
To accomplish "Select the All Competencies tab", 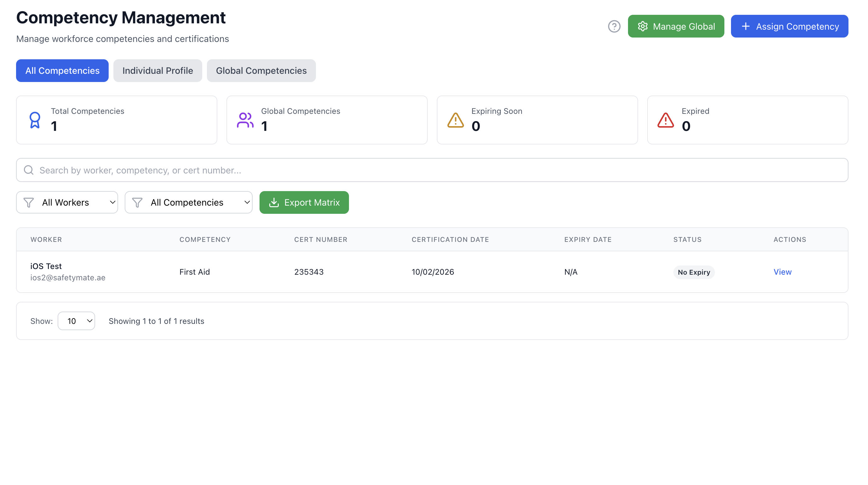I will coord(62,71).
